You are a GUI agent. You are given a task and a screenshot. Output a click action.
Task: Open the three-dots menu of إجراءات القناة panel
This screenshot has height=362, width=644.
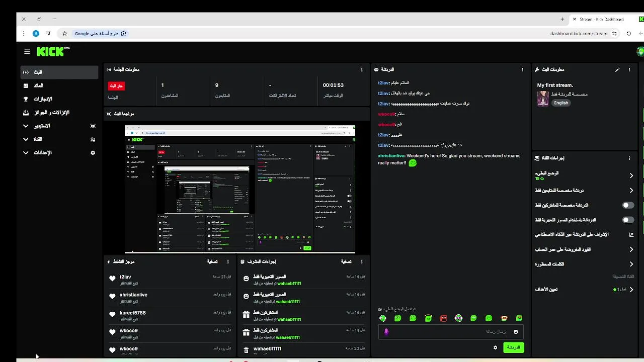629,158
